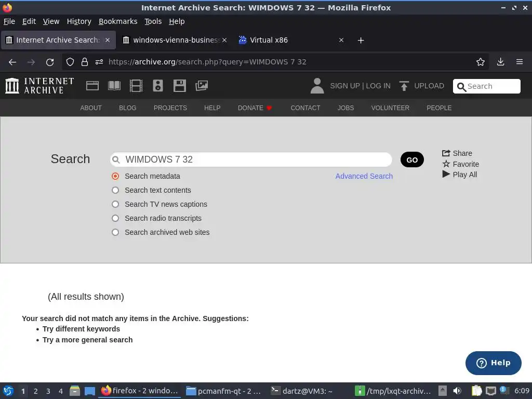Click the SIGN UP link

pyautogui.click(x=345, y=86)
